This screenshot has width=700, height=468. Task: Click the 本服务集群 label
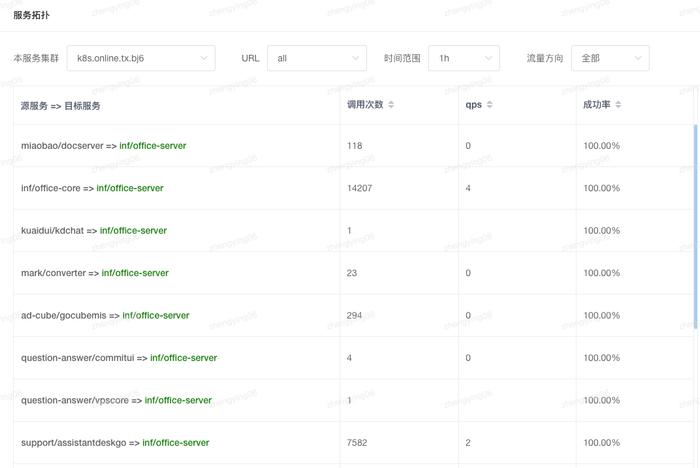pos(36,58)
